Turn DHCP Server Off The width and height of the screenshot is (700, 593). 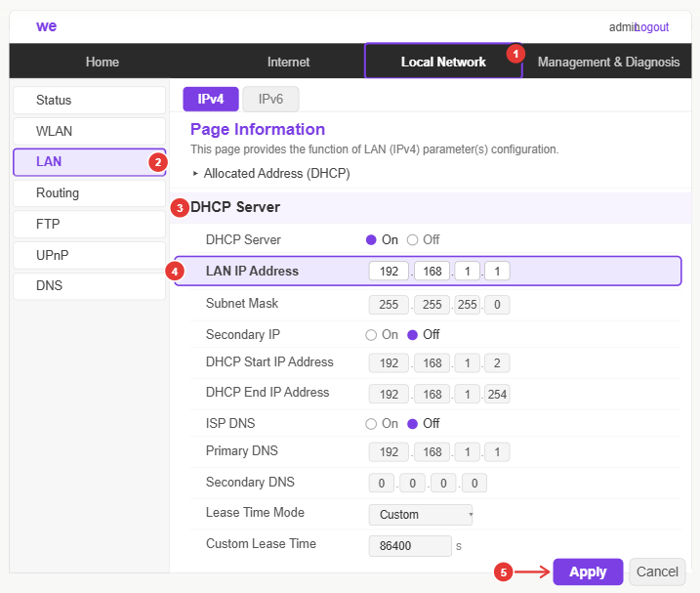point(413,240)
